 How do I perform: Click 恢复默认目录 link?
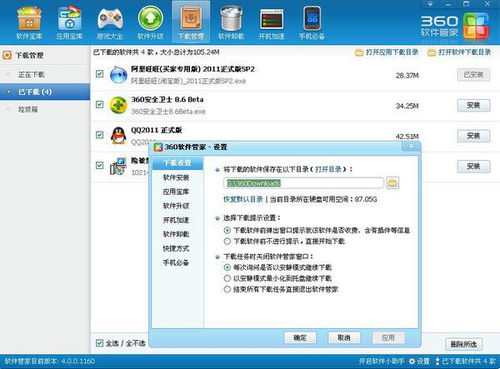[x=243, y=199]
